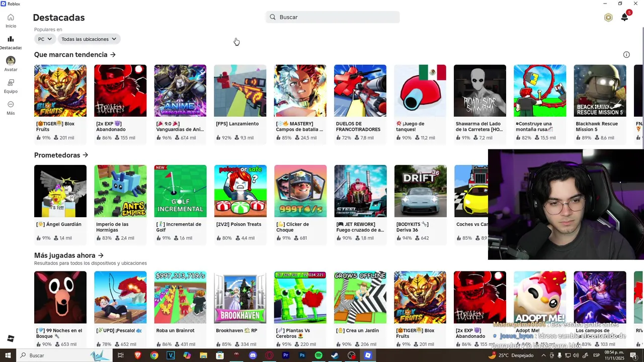Open the Windows Start button
Viewport: 644px width, 362px height.
pos(8,355)
